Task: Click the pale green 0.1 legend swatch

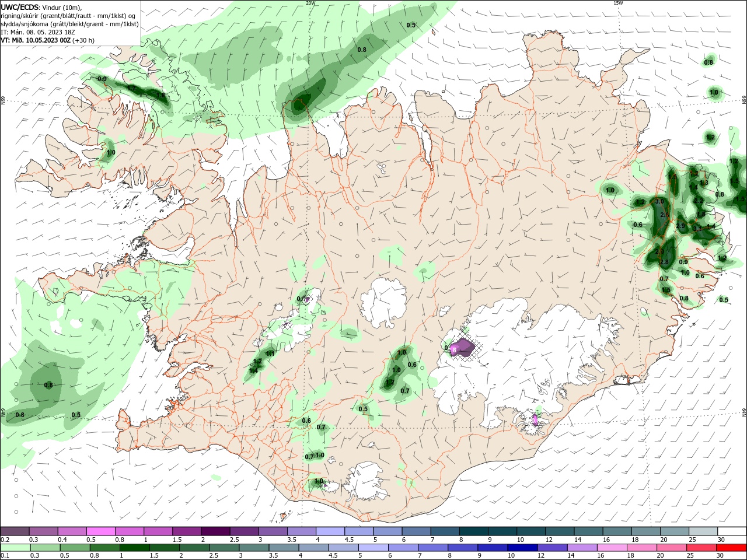Action: [15, 548]
